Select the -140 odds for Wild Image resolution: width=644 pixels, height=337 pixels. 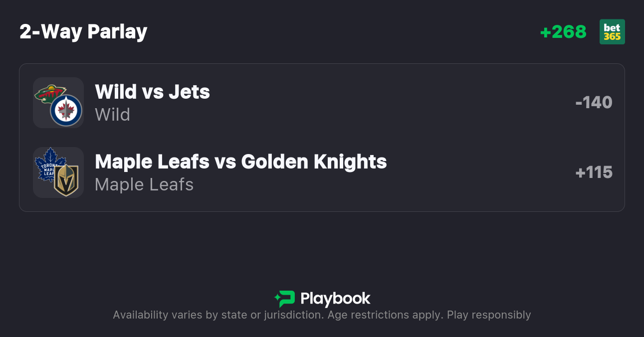click(594, 103)
